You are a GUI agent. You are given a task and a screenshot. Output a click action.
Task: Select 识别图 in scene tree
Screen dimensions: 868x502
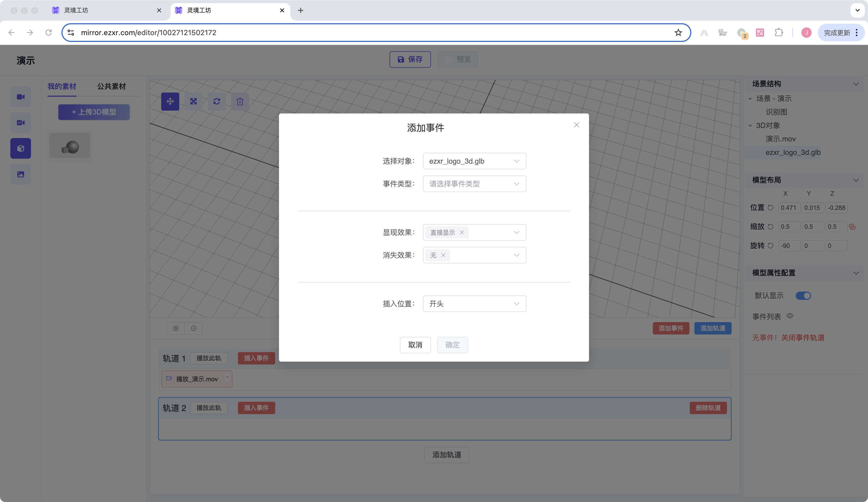point(776,112)
